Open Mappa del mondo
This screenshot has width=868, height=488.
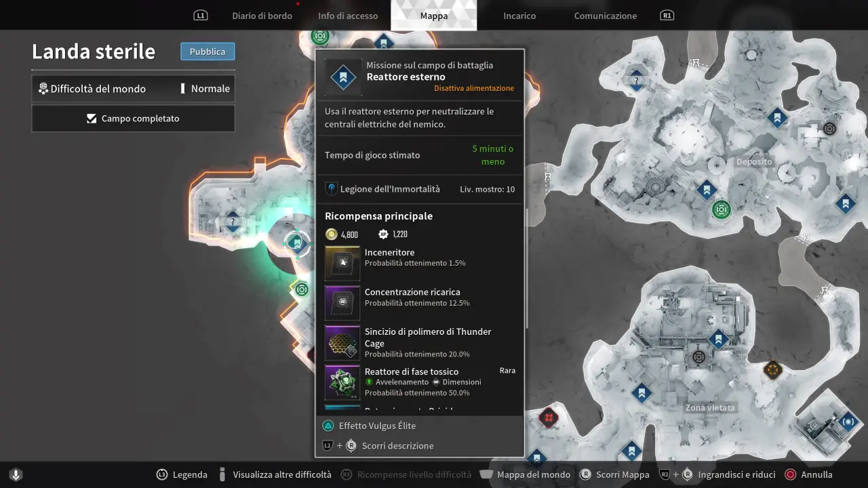tap(525, 474)
